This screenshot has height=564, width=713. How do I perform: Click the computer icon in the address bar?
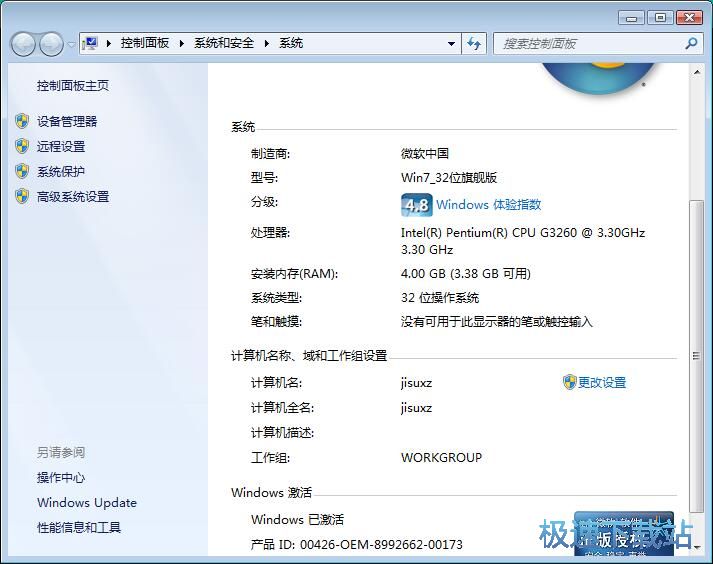(x=91, y=43)
